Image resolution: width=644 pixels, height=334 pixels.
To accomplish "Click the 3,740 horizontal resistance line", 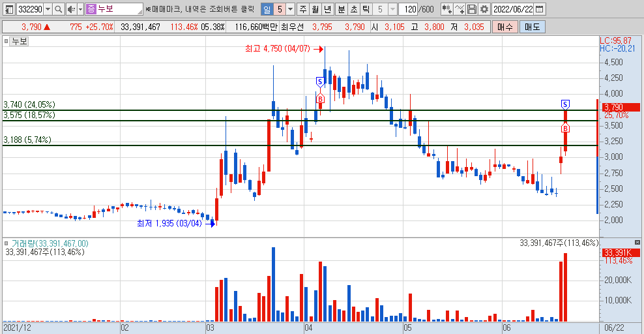I will 300,110.
